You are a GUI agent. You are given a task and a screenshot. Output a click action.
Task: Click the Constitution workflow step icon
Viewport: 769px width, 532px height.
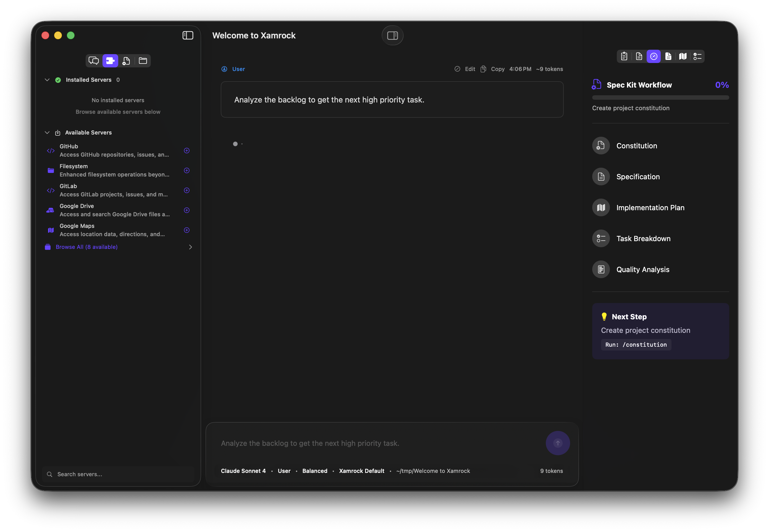tap(601, 146)
